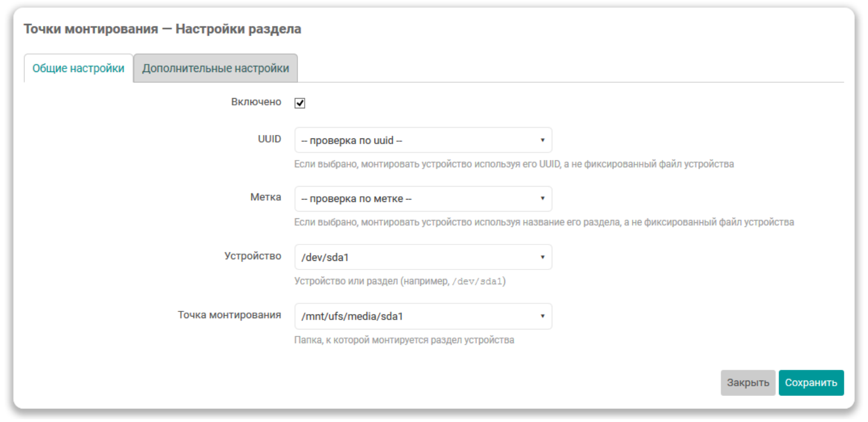Open the 'проверка по uuid' dropdown
This screenshot has height=422, width=868.
coord(423,140)
